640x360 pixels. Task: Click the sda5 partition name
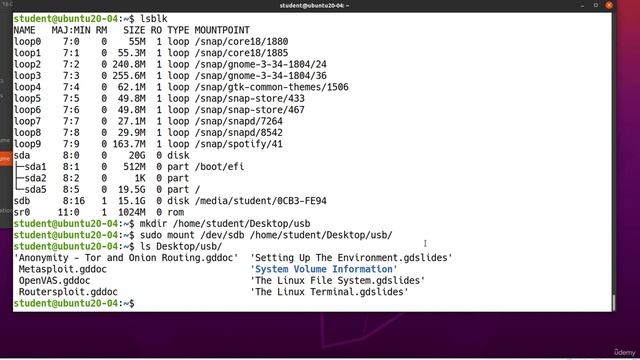pyautogui.click(x=36, y=190)
